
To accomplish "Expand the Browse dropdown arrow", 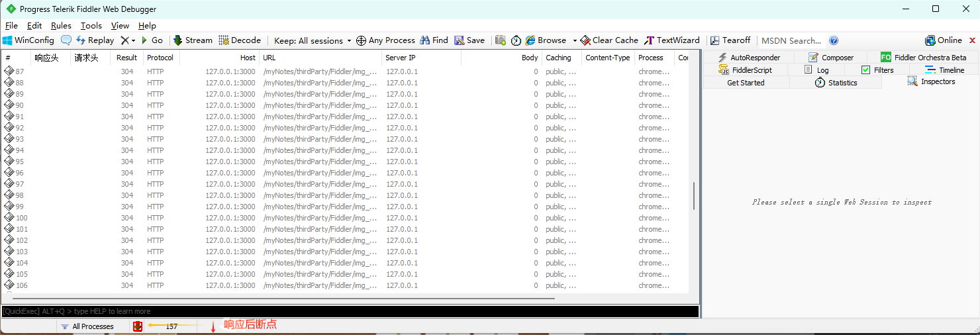I will click(x=574, y=40).
